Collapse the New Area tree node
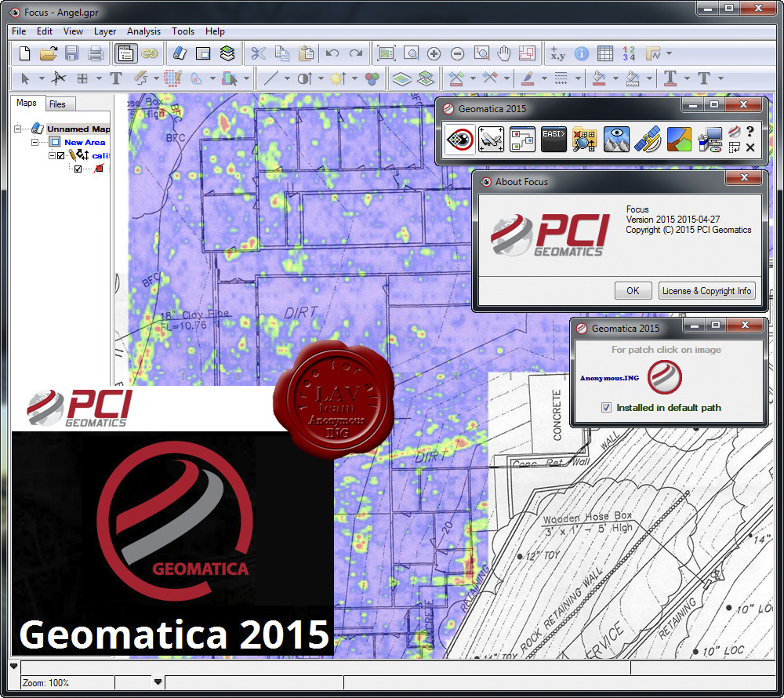The image size is (784, 698). (x=34, y=142)
